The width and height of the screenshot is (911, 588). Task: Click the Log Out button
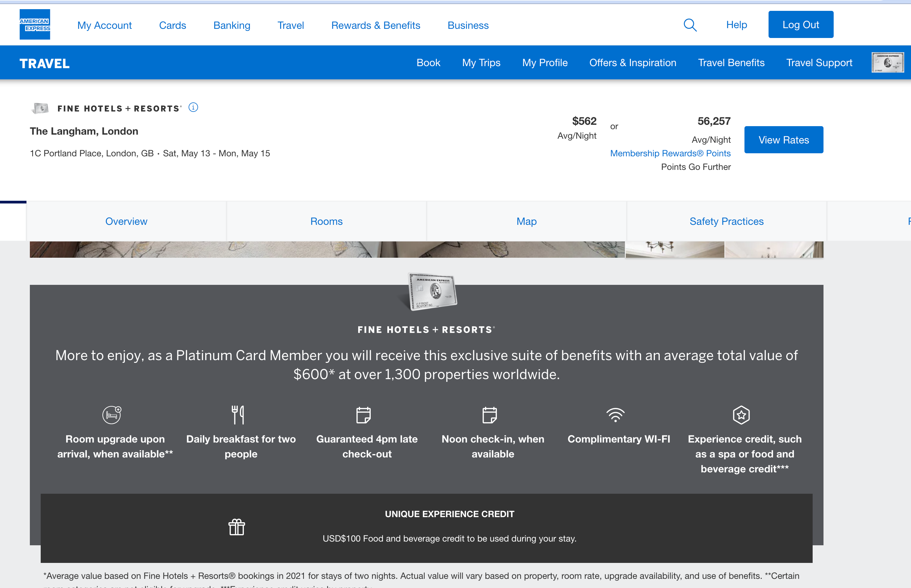[x=801, y=24]
